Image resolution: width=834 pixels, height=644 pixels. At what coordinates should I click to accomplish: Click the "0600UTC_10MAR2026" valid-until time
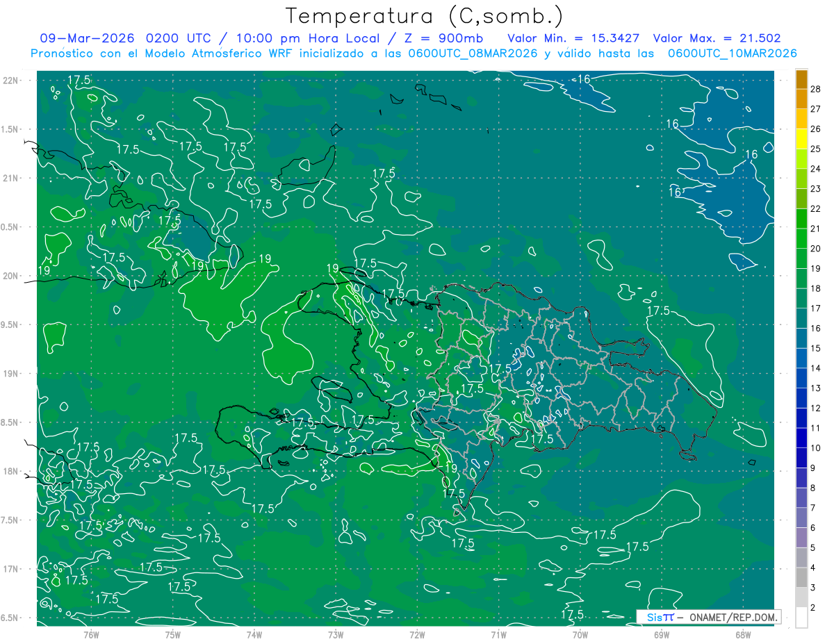[x=732, y=53]
